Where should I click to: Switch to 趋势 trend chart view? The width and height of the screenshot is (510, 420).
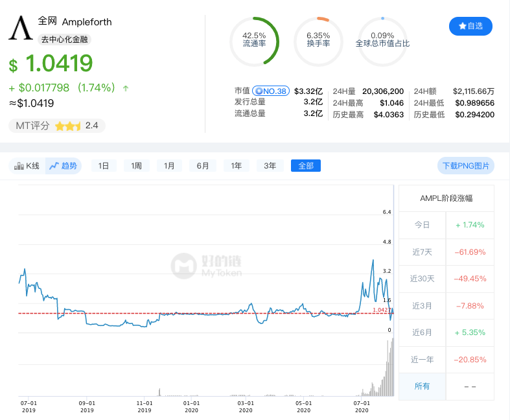[63, 166]
